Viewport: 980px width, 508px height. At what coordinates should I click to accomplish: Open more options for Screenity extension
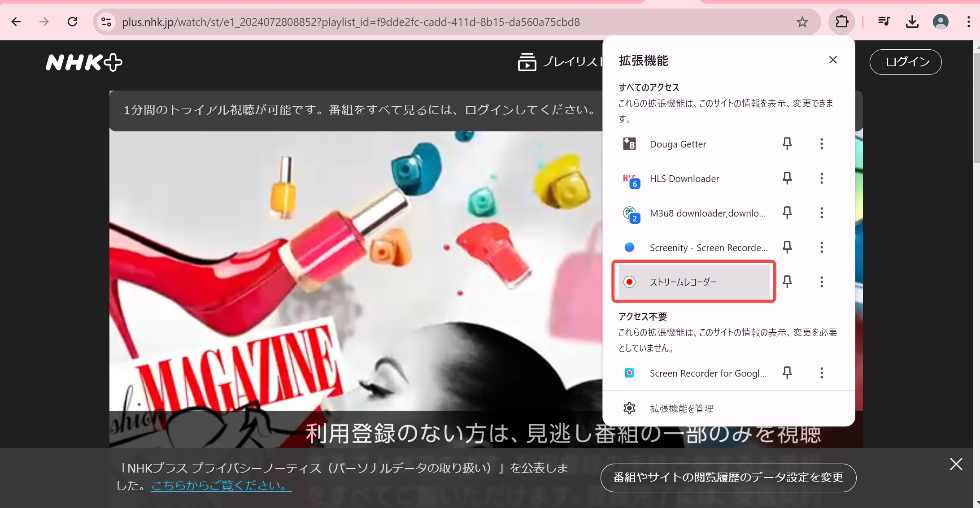coord(822,247)
